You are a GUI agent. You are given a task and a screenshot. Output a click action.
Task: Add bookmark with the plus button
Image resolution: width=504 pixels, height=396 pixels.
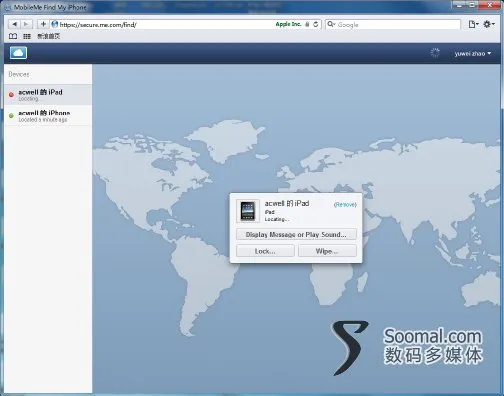pos(43,24)
